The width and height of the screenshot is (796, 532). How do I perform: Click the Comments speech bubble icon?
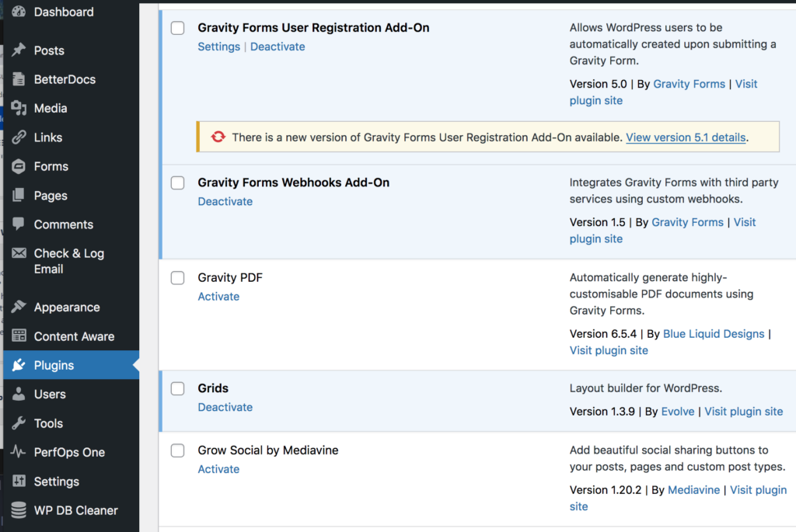[x=19, y=224]
